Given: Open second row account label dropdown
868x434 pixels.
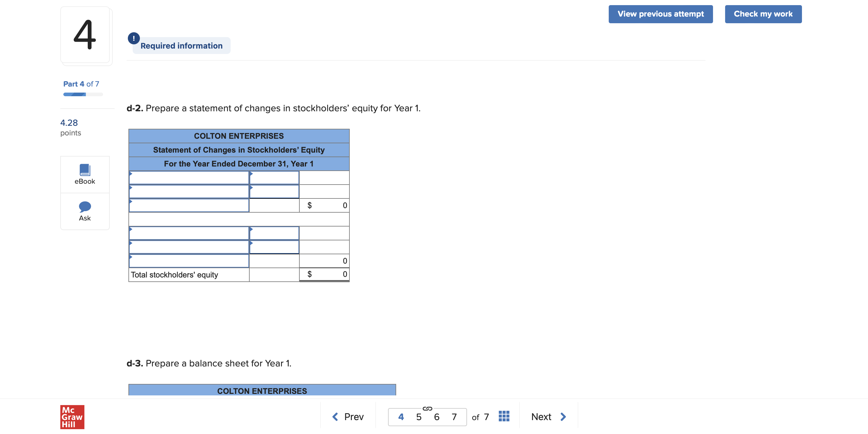Looking at the screenshot, I should point(189,192).
